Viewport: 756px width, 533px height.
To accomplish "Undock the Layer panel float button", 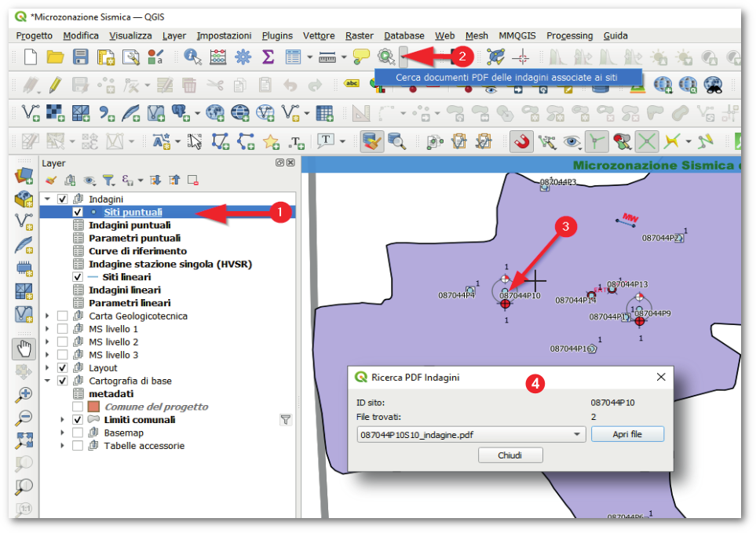I will point(279,163).
